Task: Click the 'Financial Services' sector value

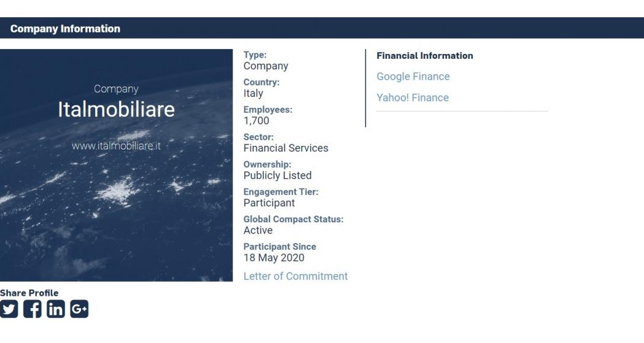Action: click(286, 148)
